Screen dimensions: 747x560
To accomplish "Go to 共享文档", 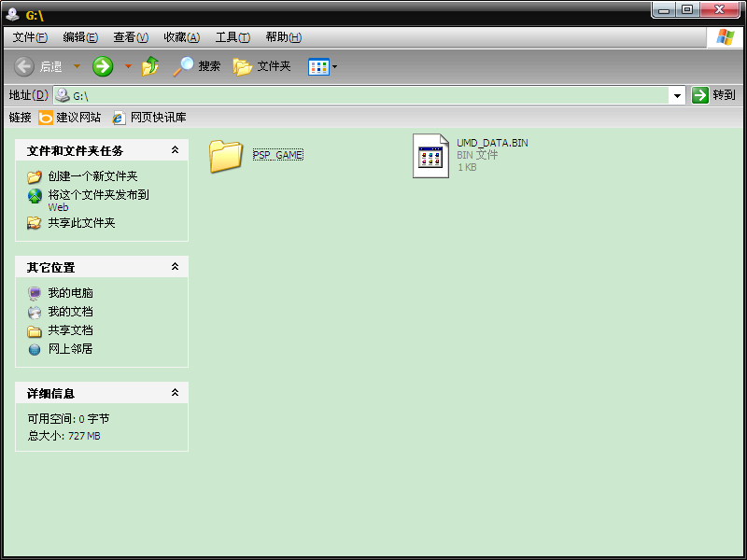I will [71, 330].
